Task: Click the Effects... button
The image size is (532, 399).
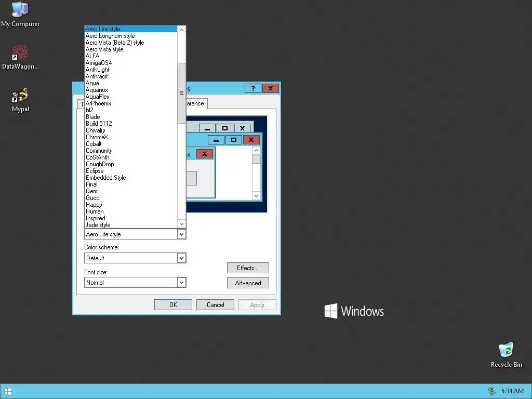Action: point(248,268)
